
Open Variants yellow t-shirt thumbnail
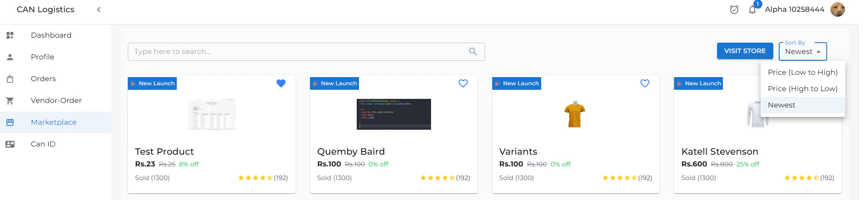point(575,114)
